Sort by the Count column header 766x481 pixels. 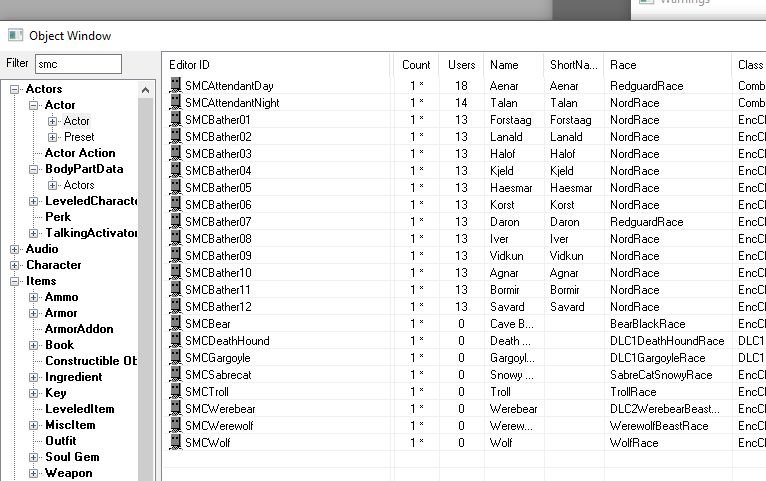(416, 64)
